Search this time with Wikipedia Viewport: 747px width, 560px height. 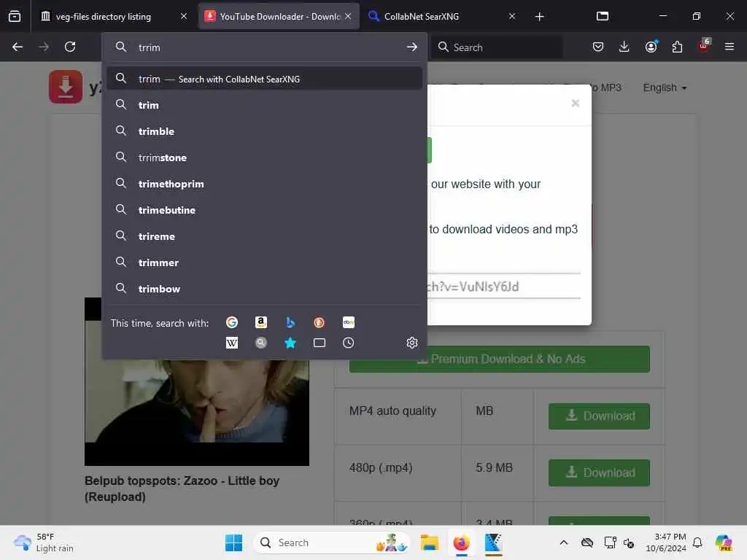pos(232,343)
